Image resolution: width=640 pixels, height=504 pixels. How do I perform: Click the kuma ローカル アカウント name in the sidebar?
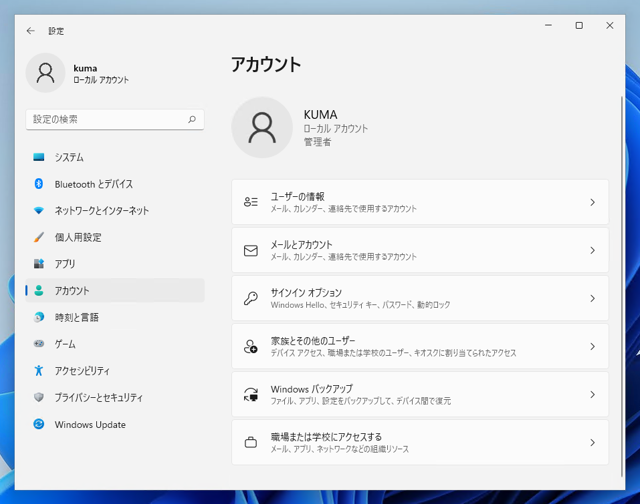101,74
